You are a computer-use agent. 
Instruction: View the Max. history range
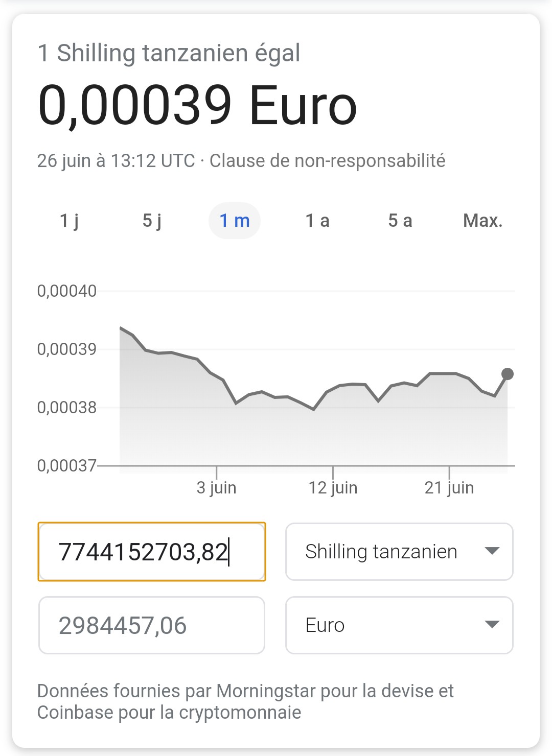pyautogui.click(x=482, y=221)
